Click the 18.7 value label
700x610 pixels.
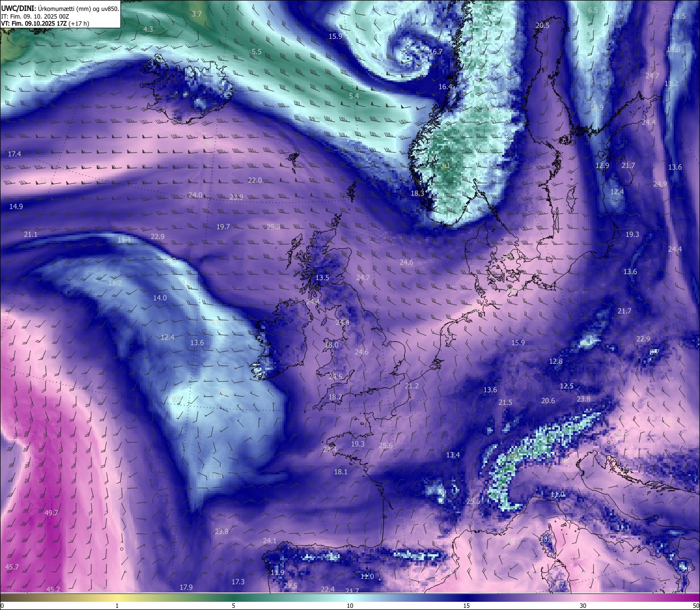point(335,397)
